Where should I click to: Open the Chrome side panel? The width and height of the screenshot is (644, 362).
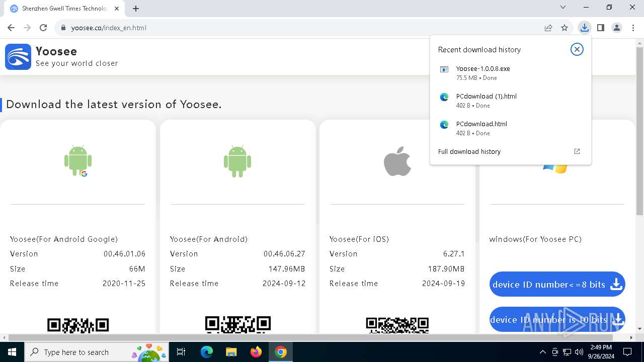(601, 28)
